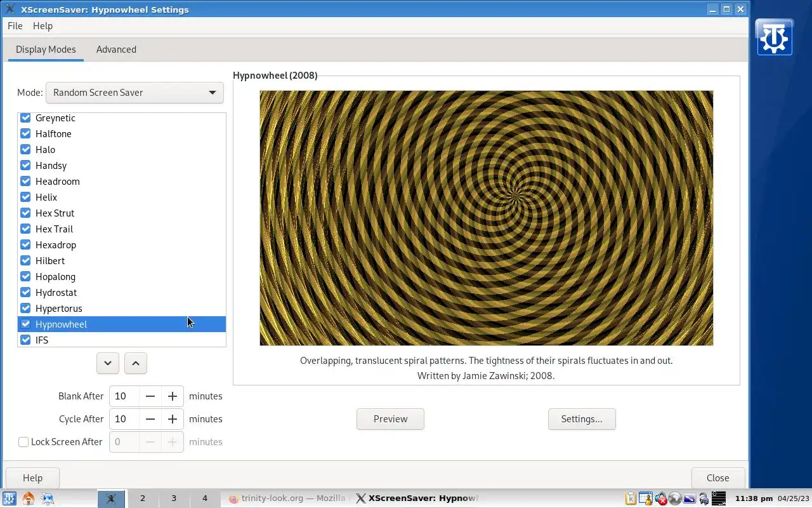Click the Close button at bottom right

click(x=718, y=478)
